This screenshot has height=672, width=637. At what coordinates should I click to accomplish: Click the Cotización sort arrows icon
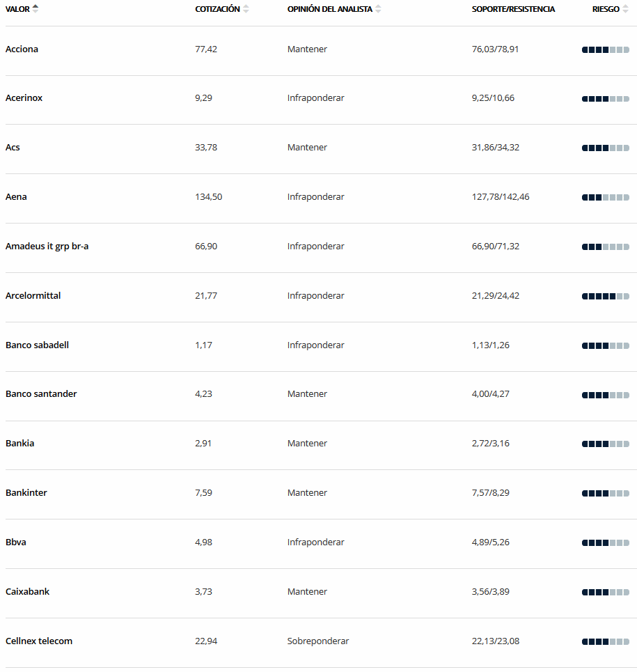(246, 8)
